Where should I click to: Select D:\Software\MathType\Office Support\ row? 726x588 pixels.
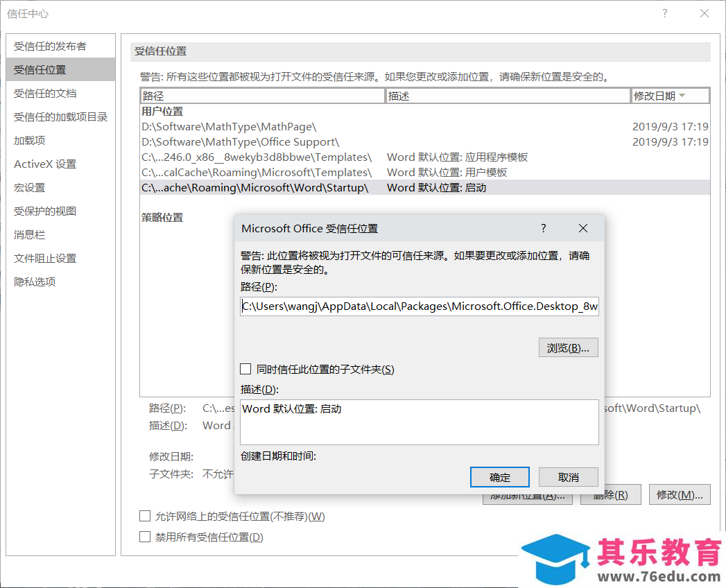point(424,141)
